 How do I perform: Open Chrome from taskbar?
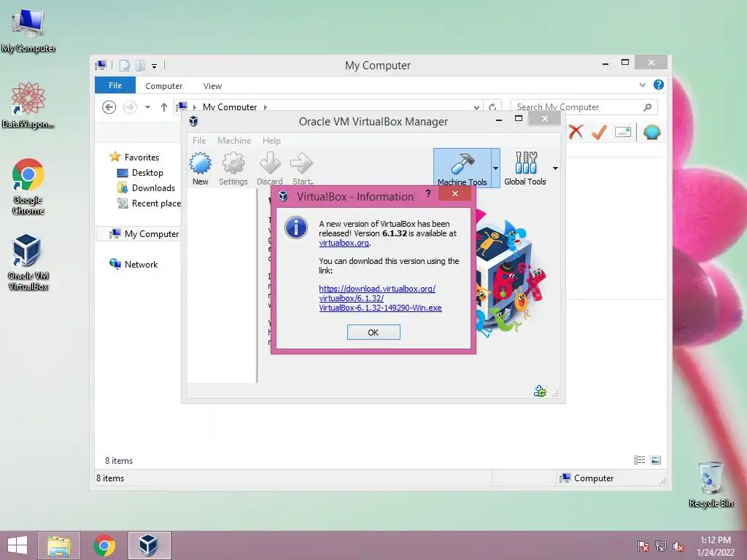(x=104, y=545)
